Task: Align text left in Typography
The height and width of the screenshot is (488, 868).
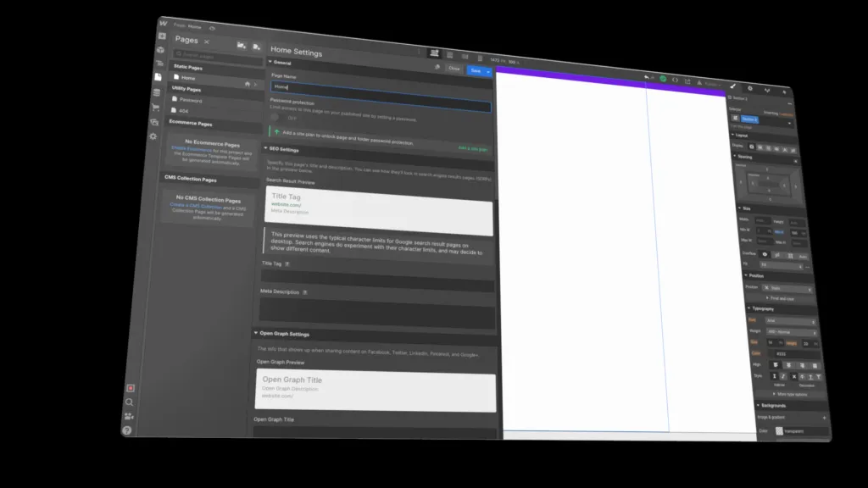Action: (776, 364)
